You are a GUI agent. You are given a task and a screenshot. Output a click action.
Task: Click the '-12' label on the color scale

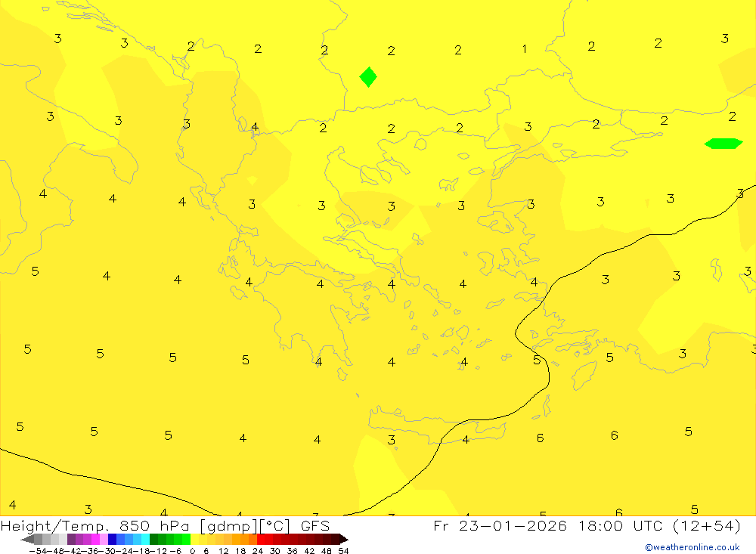159,551
